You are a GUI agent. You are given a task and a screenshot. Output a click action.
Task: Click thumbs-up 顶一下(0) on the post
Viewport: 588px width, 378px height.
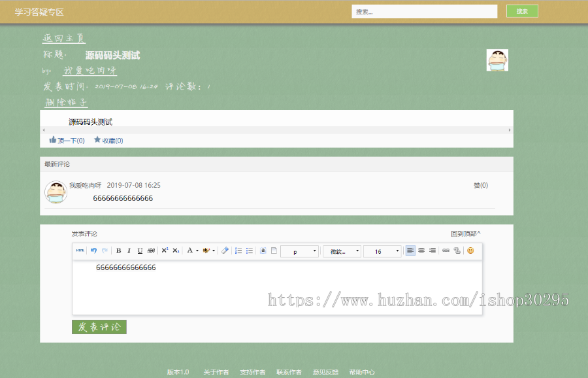(67, 141)
